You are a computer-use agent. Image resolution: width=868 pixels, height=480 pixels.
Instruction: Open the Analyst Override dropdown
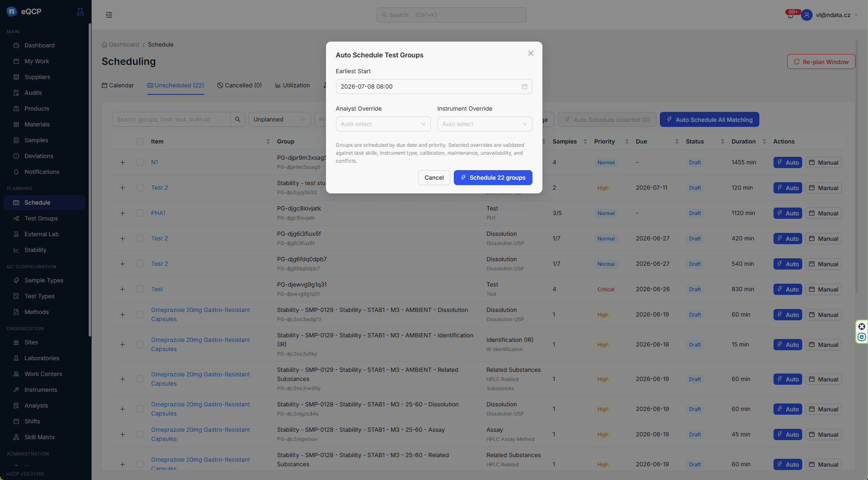point(383,124)
